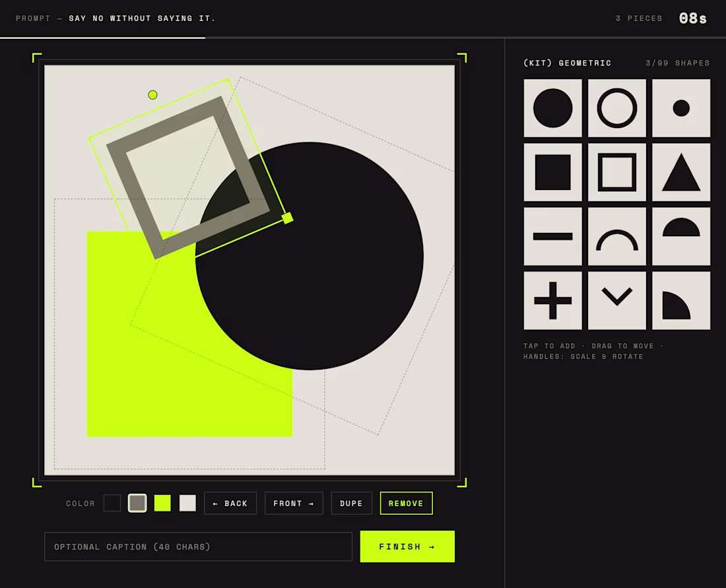
Task: Click the FINISH button
Action: (x=407, y=546)
